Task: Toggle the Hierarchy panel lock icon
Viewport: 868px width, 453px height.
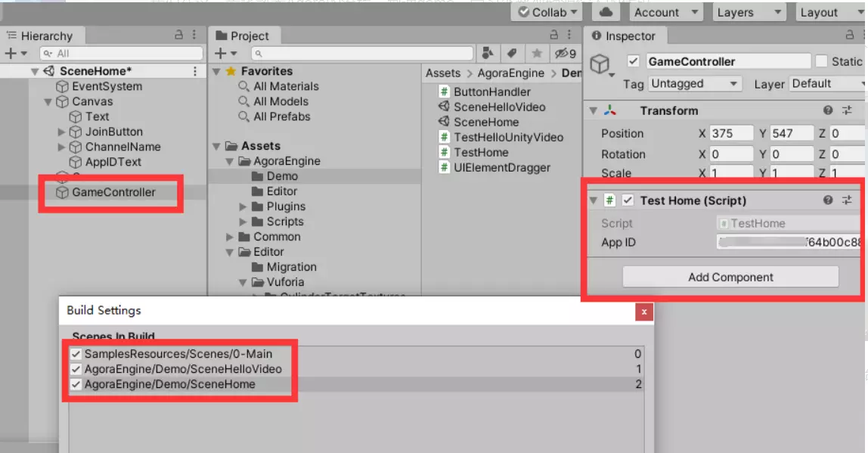Action: point(178,35)
